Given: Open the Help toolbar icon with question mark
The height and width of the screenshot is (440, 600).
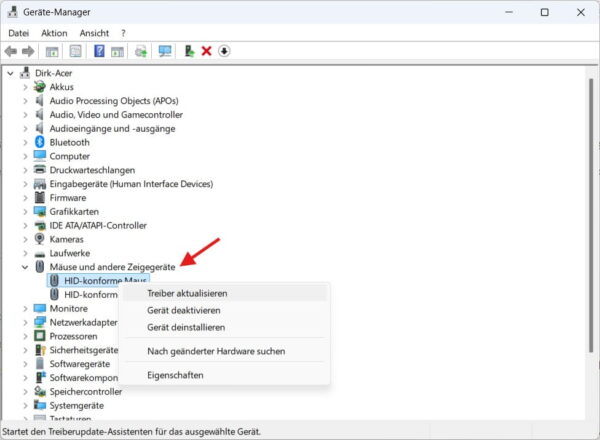Looking at the screenshot, I should tap(99, 51).
